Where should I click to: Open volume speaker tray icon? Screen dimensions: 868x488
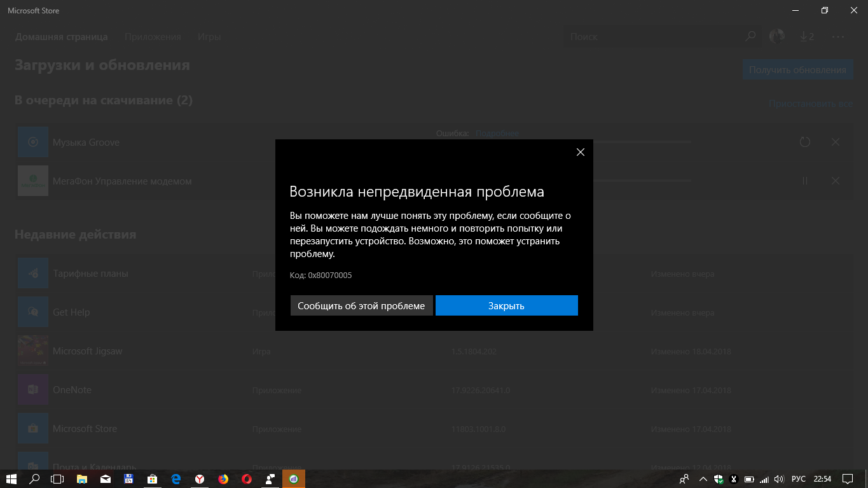780,478
